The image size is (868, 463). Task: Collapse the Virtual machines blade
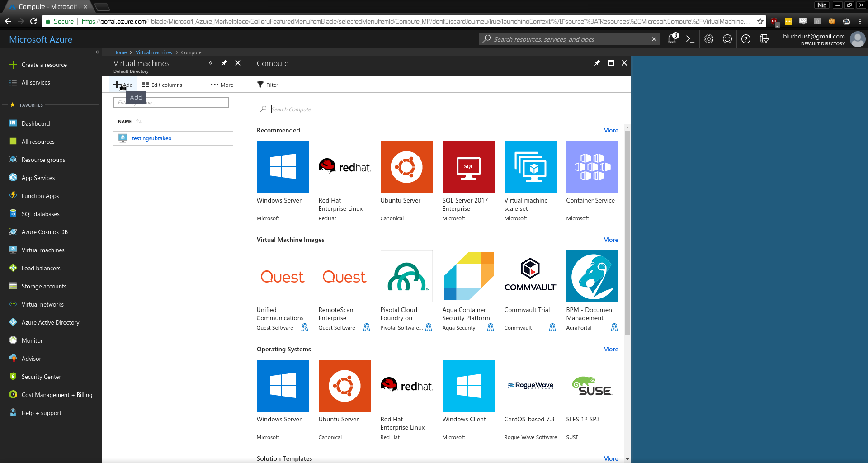[211, 63]
